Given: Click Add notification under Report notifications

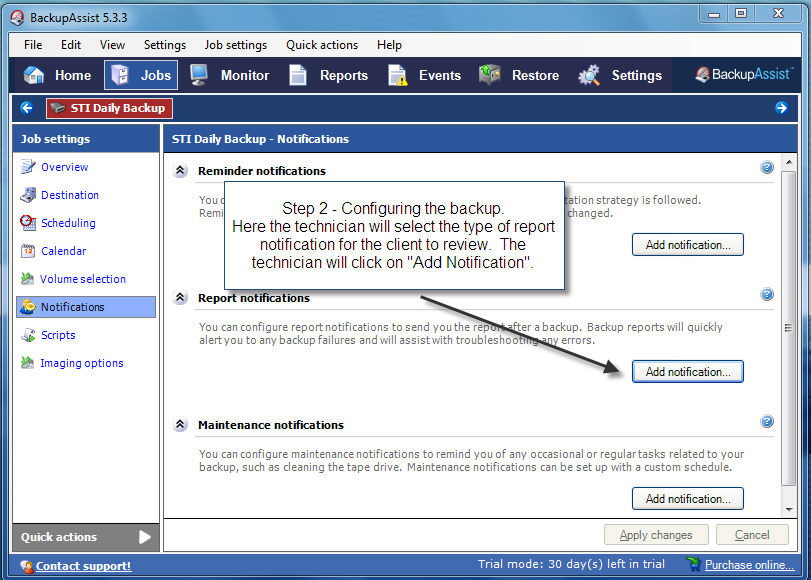Looking at the screenshot, I should [x=687, y=372].
